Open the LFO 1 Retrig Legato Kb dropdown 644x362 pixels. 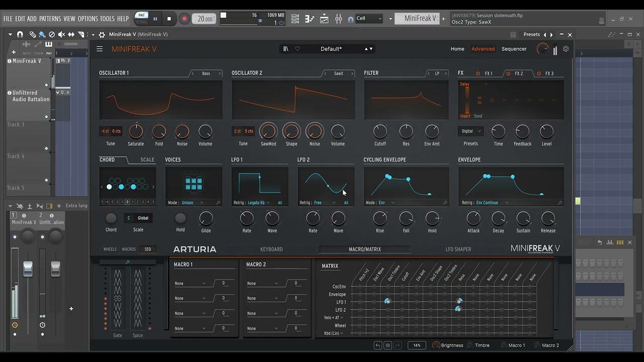[259, 203]
